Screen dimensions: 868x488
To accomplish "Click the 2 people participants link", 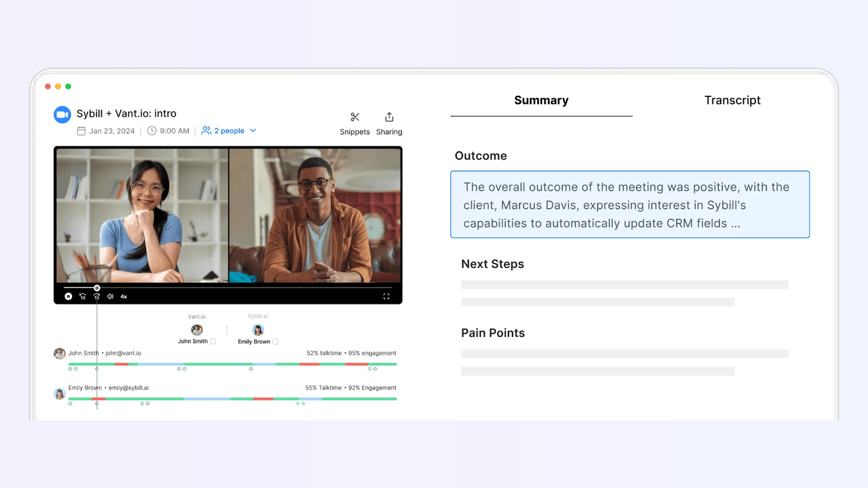I will (229, 131).
